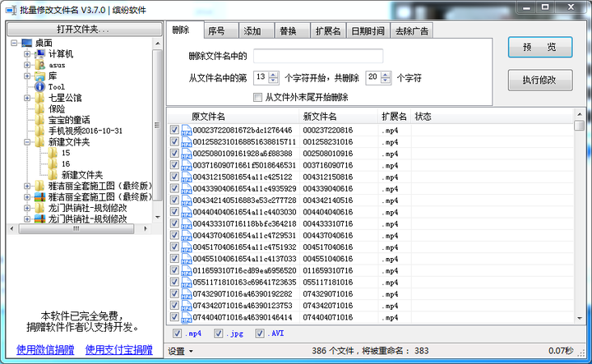Click the 七星公馆 folder icon

40,98
